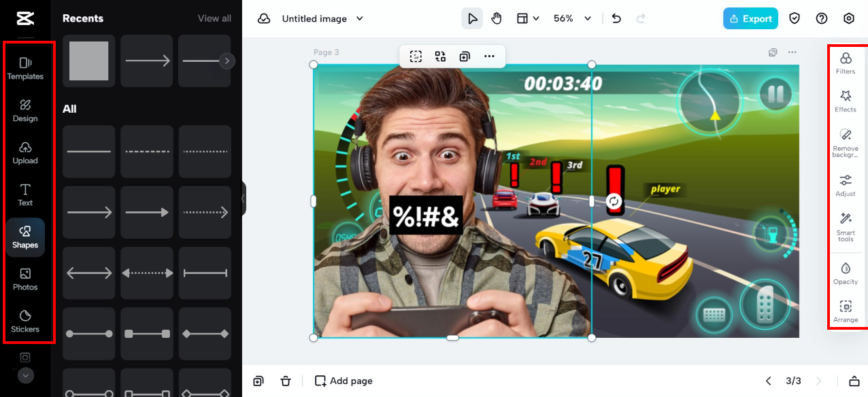Insert the filled-head arrow shape

click(x=147, y=212)
